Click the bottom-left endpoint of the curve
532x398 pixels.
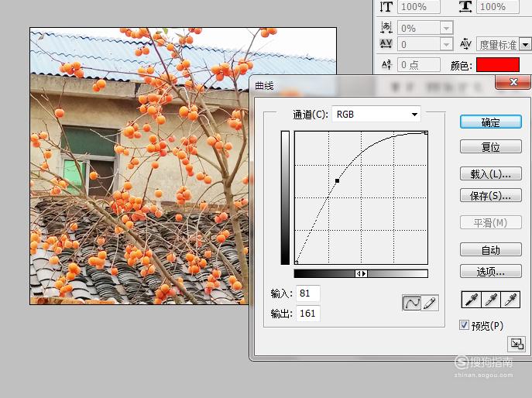[x=296, y=262]
